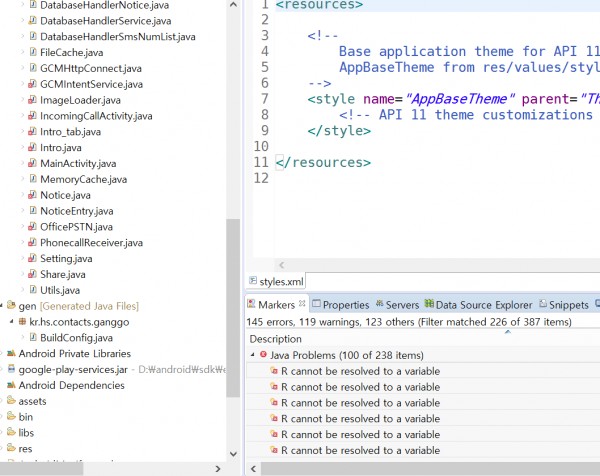Click package explorer horizontal scroll right arrow

[x=218, y=469]
